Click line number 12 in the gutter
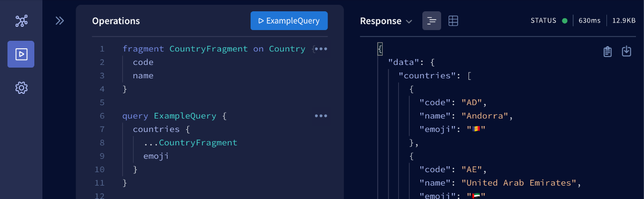 click(x=99, y=196)
